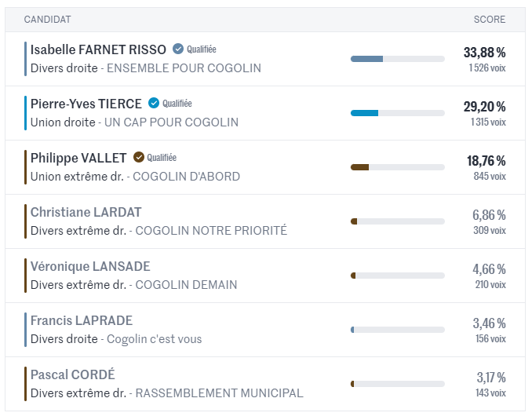Click the SCORE column header
The height and width of the screenshot is (420, 532).
click(490, 20)
